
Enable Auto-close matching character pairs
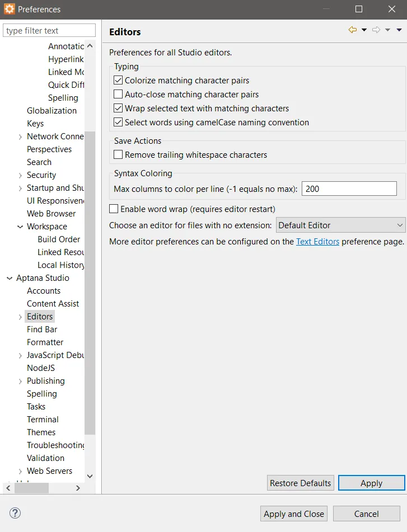pos(118,95)
